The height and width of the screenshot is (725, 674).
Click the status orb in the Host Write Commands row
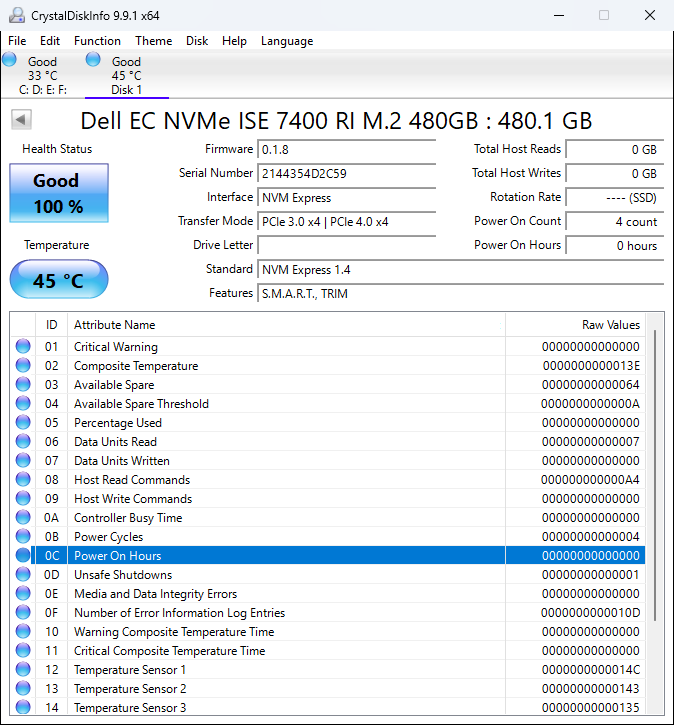tap(23, 498)
